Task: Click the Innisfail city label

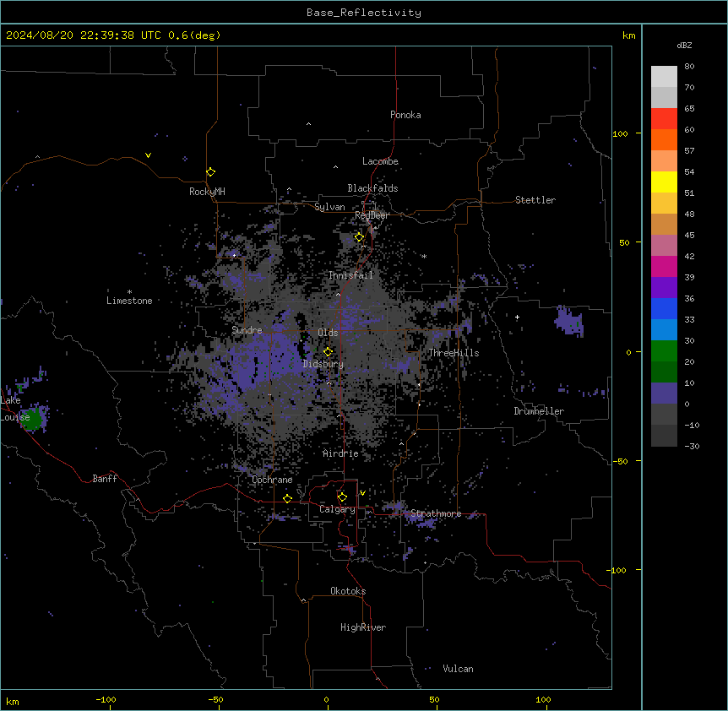Action: (350, 275)
